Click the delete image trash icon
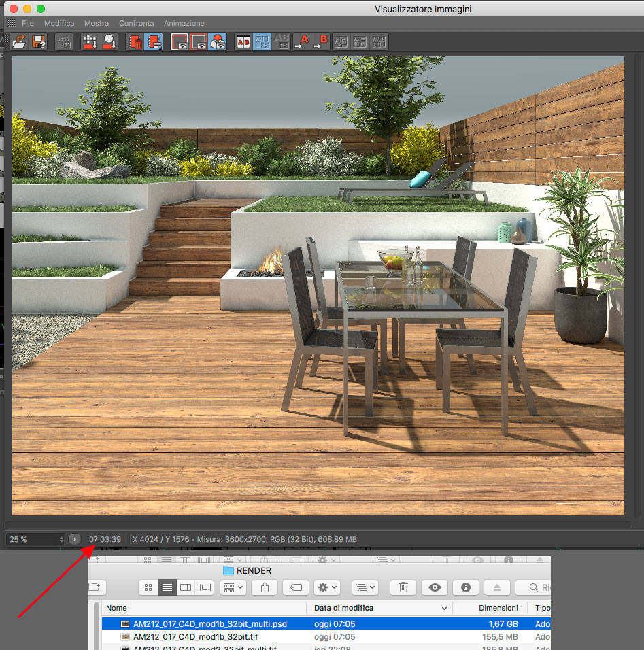This screenshot has height=650, width=644. pos(135,42)
